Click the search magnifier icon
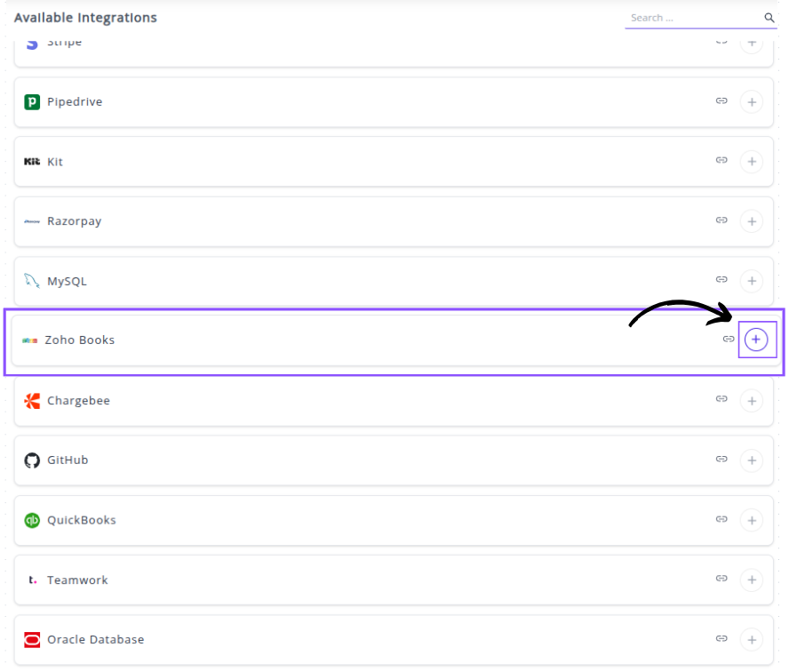 point(769,18)
